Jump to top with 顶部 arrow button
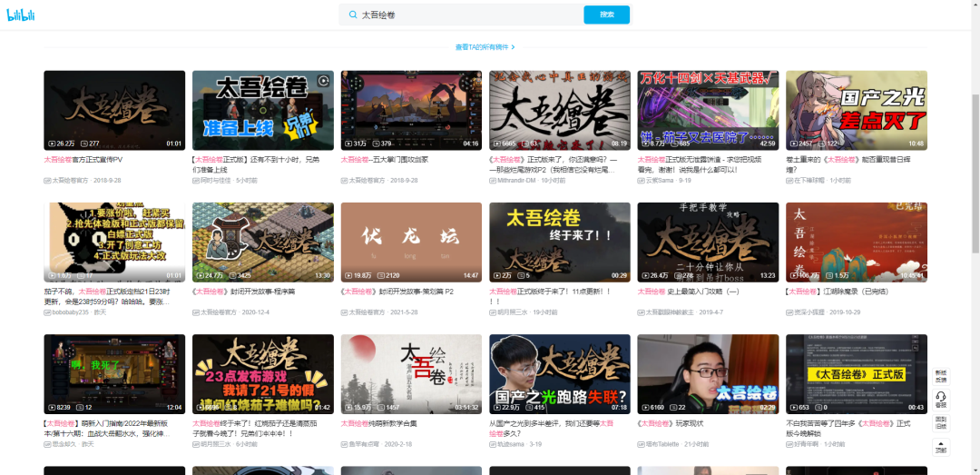This screenshot has height=475, width=980. 940,447
